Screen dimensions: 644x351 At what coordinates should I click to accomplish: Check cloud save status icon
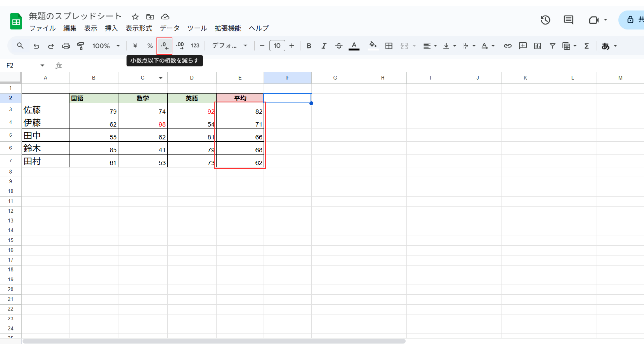point(165,17)
